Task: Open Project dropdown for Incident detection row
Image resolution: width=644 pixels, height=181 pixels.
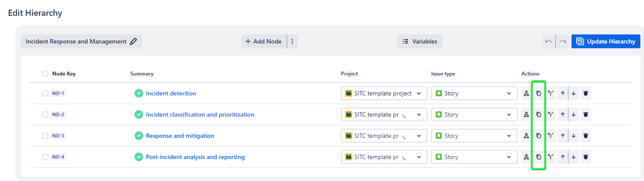Action: click(384, 94)
